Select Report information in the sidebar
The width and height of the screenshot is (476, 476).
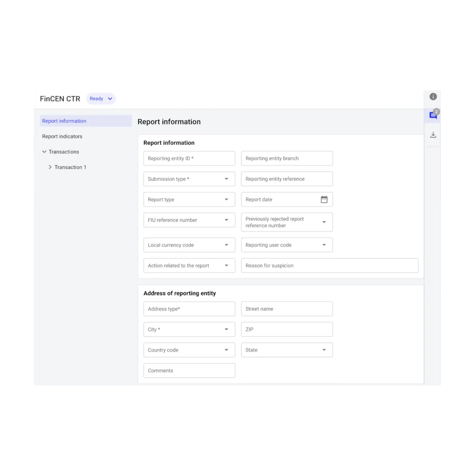pyautogui.click(x=64, y=121)
